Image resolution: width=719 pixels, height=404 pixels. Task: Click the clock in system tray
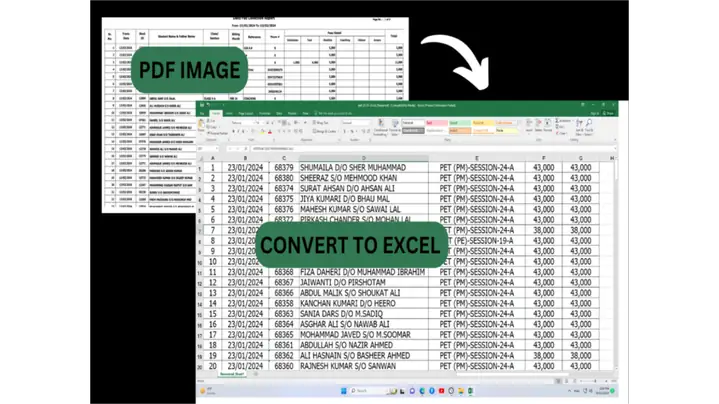603,391
